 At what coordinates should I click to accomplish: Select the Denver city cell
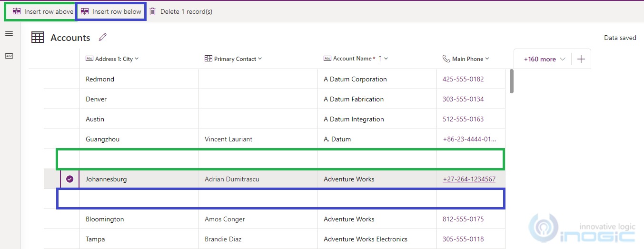pyautogui.click(x=139, y=99)
